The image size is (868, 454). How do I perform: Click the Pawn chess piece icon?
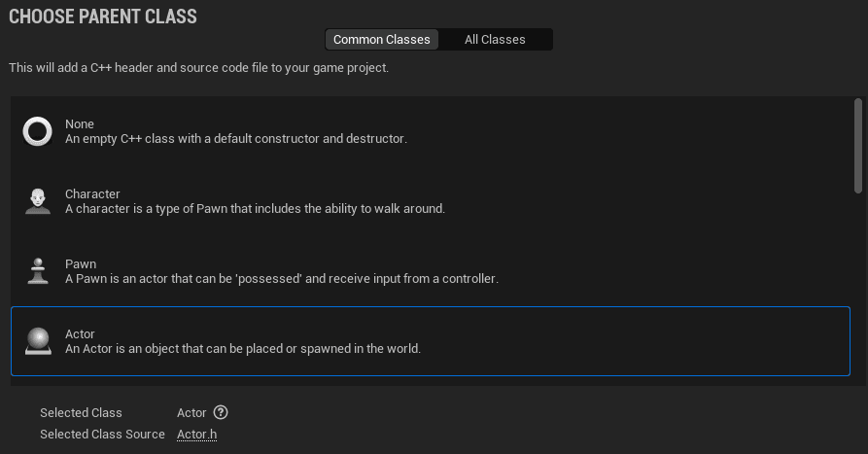[37, 271]
